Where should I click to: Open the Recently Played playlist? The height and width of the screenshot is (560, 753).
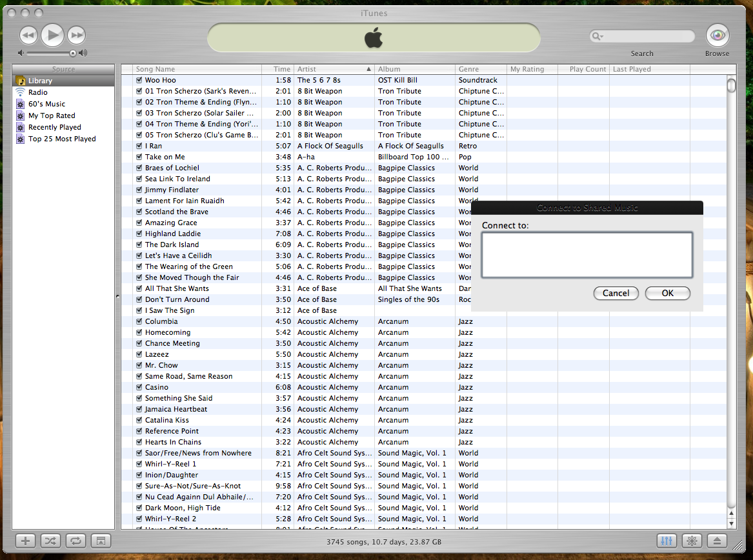pos(63,127)
